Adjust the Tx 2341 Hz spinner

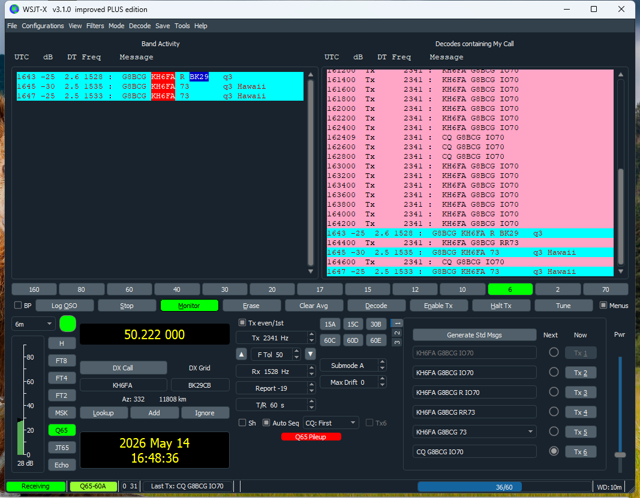[276, 338]
